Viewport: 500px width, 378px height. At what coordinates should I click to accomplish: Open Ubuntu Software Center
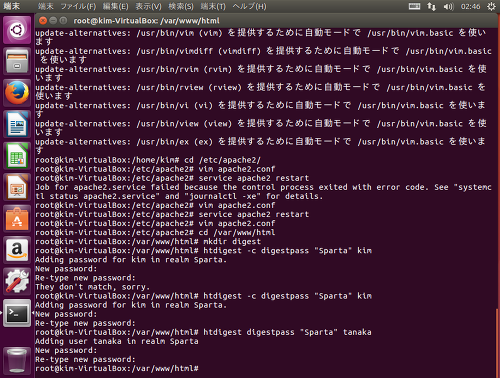click(17, 219)
